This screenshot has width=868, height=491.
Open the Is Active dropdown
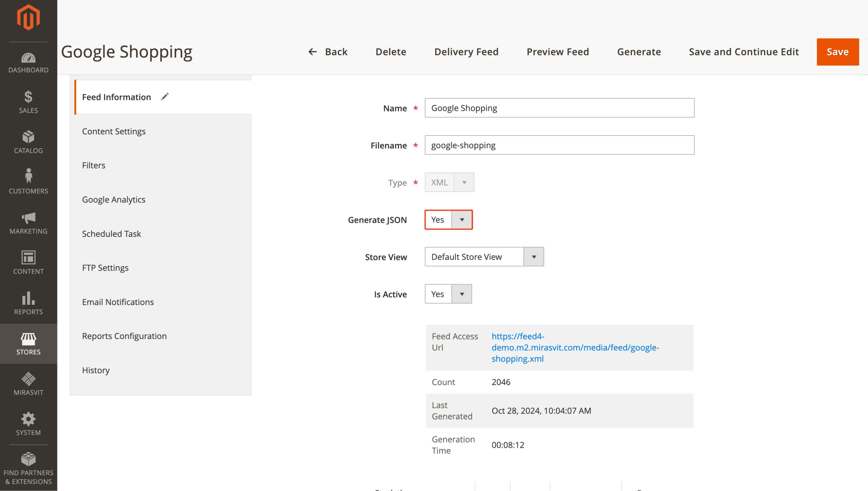(x=461, y=294)
